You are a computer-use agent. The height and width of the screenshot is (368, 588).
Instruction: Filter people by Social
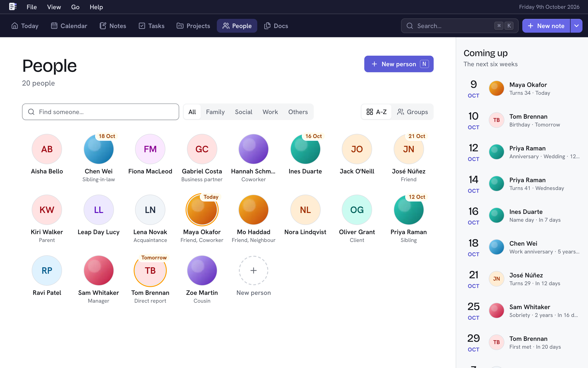coord(243,112)
